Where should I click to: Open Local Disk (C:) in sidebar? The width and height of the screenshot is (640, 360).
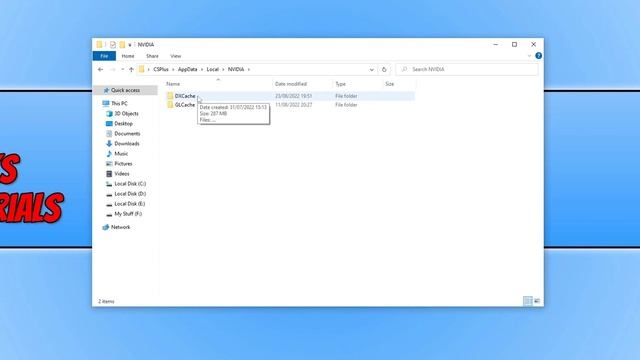[x=130, y=184]
